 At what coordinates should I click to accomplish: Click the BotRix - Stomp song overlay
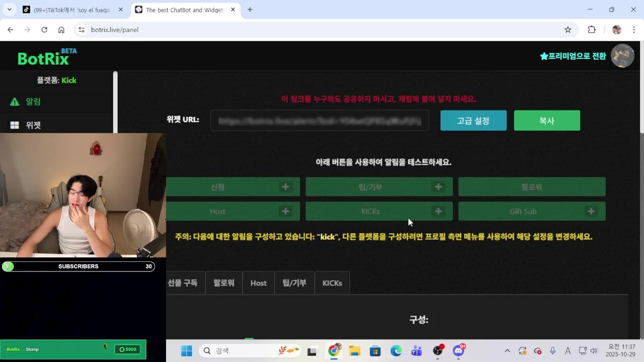(73, 349)
